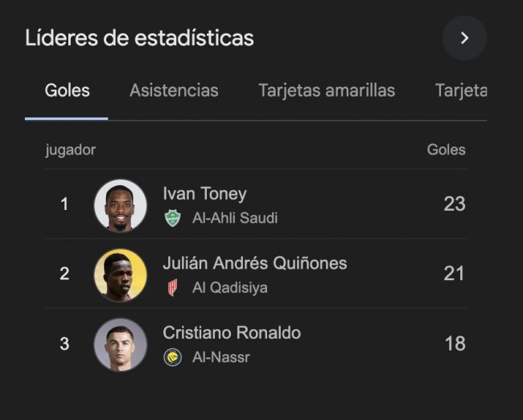Click the Al Qadisiya club crest icon
This screenshot has width=523, height=420.
(172, 287)
